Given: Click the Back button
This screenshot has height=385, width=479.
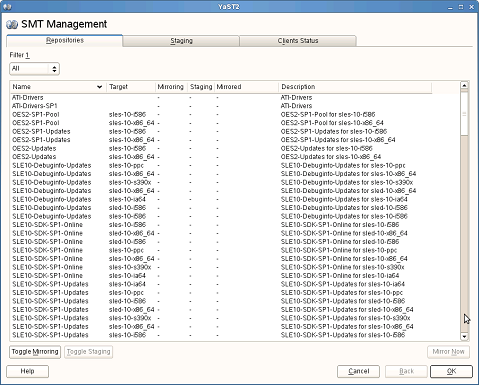Looking at the screenshot, I should (406, 371).
